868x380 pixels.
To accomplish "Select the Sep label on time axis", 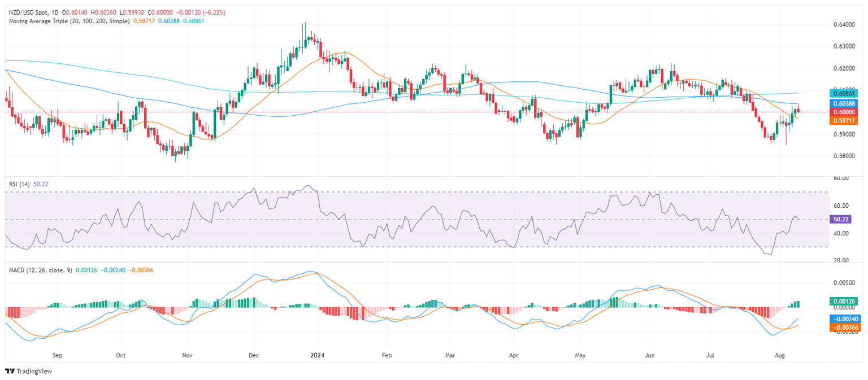I will tap(57, 356).
